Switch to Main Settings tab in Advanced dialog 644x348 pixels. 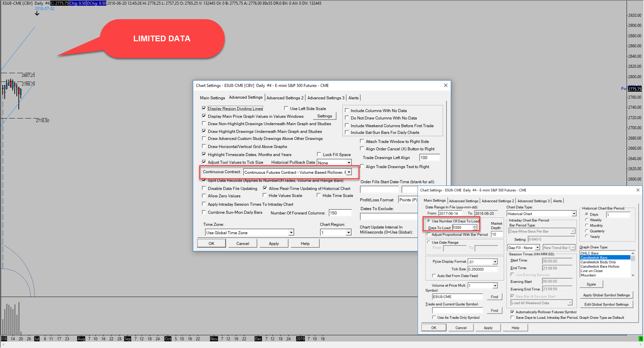212,98
